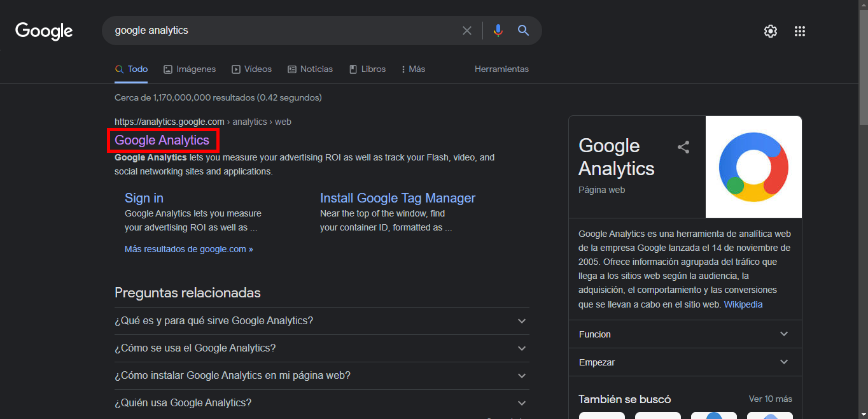
Task: Clear the search box with the X icon
Action: pyautogui.click(x=467, y=31)
